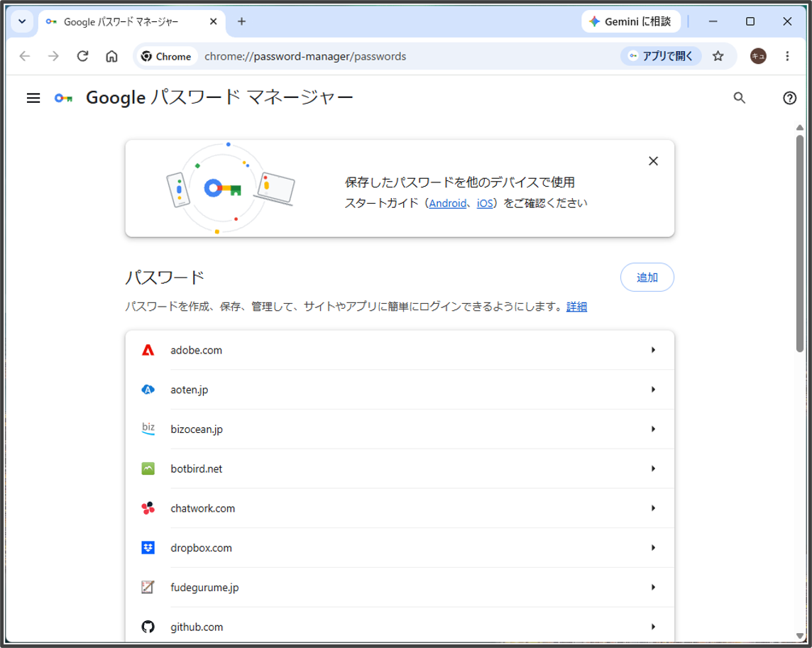Viewport: 812px width, 648px height.
Task: Click the scrollbar up arrow
Action: [x=799, y=128]
